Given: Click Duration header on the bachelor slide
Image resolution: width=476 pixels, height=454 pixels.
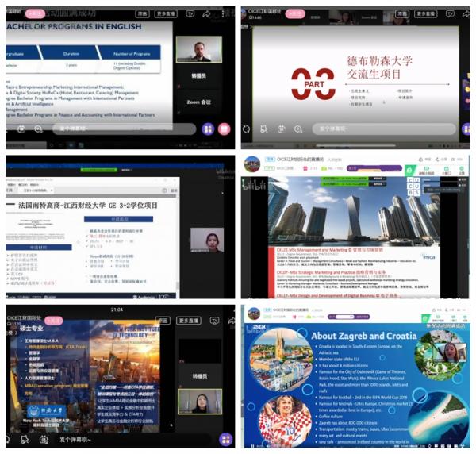Looking at the screenshot, I should pos(71,54).
